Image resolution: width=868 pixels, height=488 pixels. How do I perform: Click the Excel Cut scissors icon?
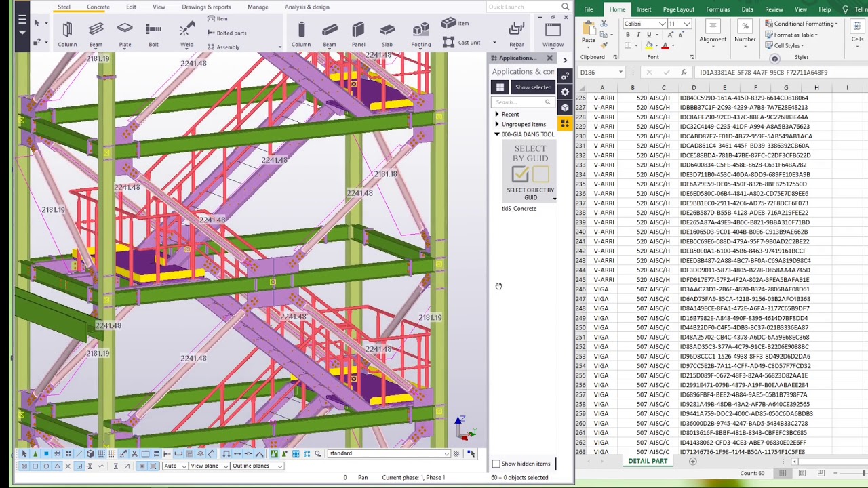coord(605,24)
